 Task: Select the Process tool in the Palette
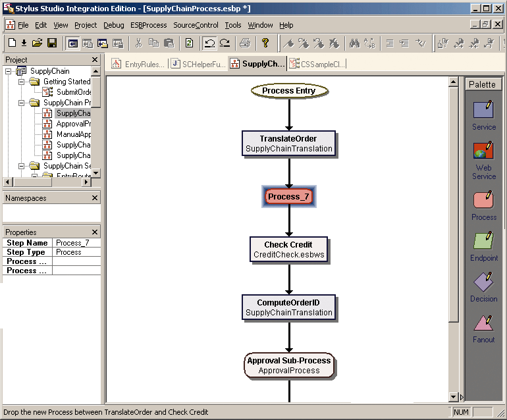click(x=484, y=205)
